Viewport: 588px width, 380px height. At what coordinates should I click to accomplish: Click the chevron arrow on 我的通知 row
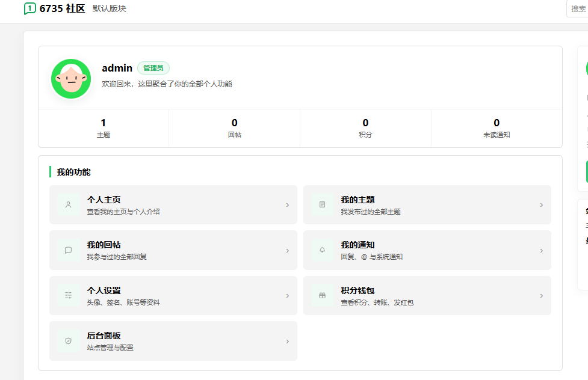point(542,251)
